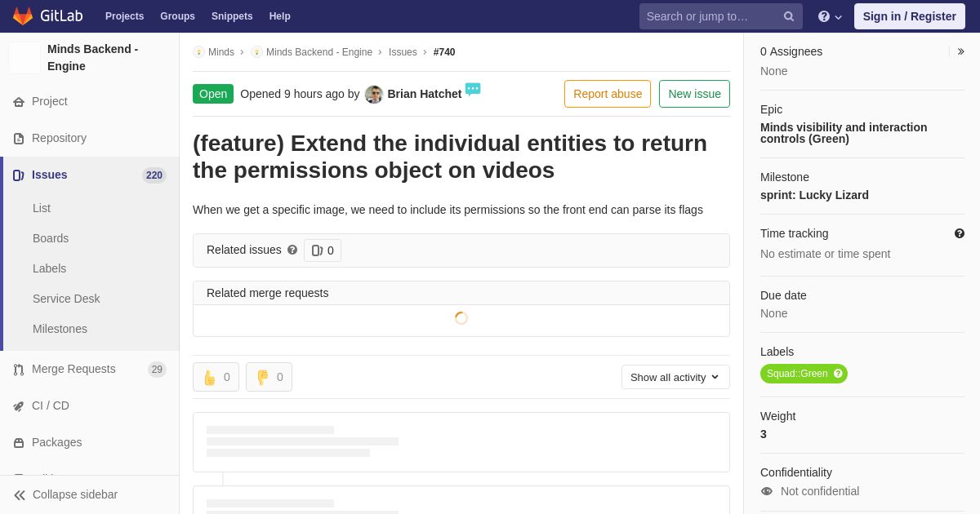Open the sprint: Lucky Lizard milestone

pyautogui.click(x=814, y=195)
